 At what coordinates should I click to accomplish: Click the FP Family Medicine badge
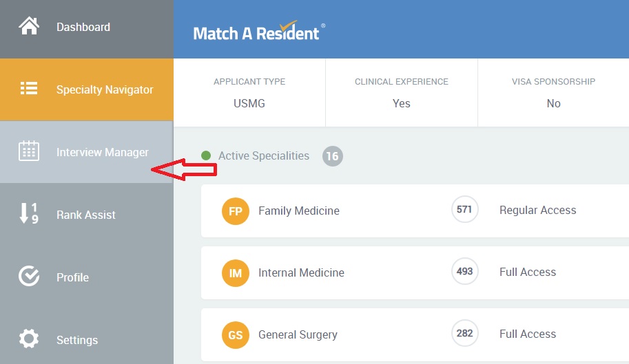pyautogui.click(x=236, y=211)
